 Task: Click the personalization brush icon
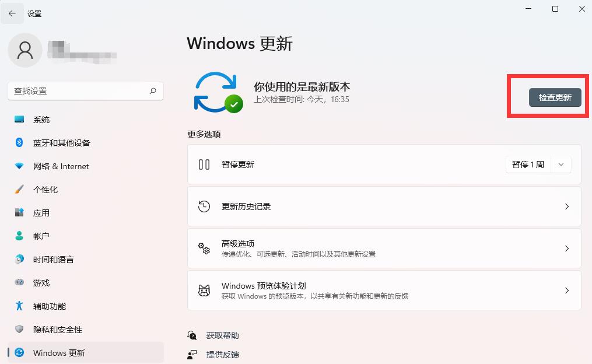(19, 189)
